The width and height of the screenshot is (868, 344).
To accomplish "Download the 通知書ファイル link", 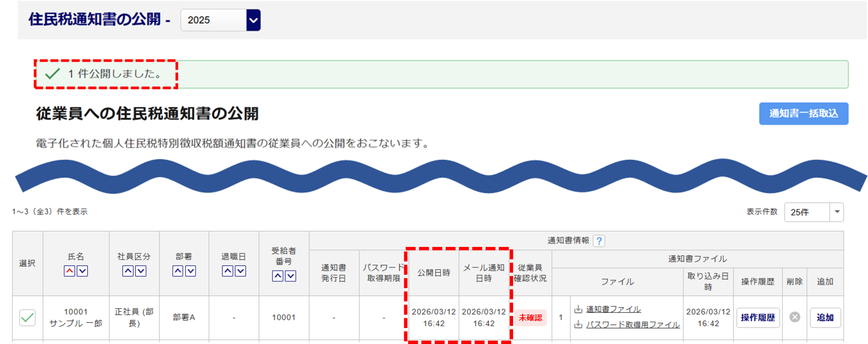I will point(613,309).
